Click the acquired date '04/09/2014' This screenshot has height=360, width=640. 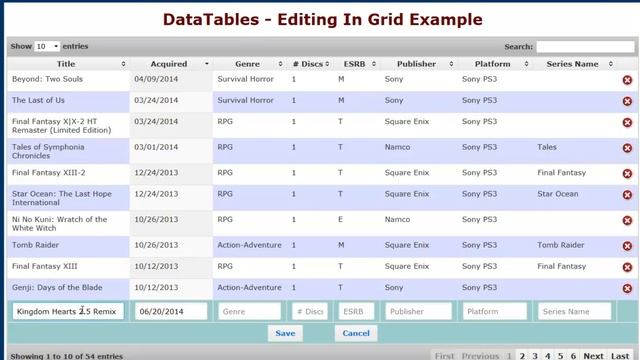tap(156, 79)
